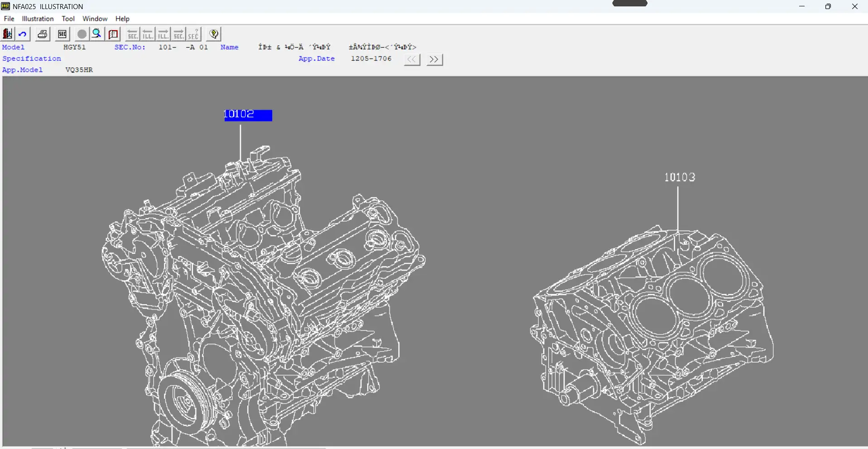The height and width of the screenshot is (449, 868).
Task: Open the Tool menu
Action: [68, 19]
